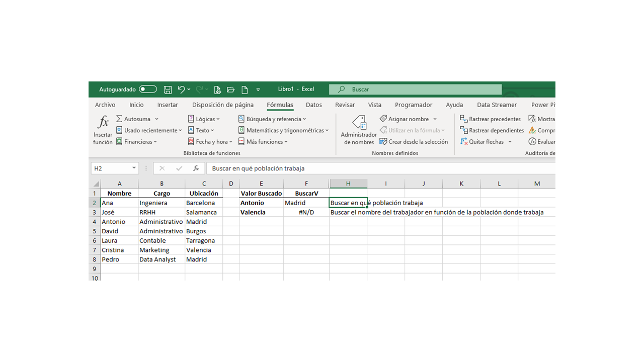The width and height of the screenshot is (644, 362).
Task: Click the Quitar flechas button
Action: (482, 142)
